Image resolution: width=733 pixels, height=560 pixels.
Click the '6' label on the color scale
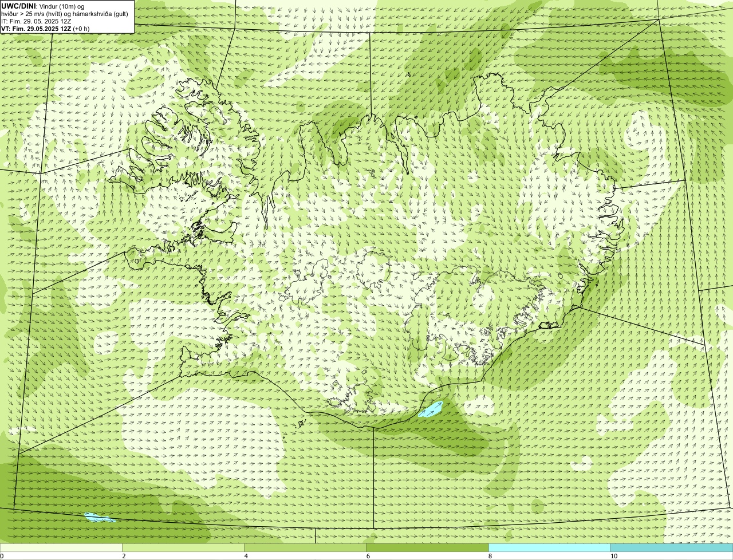pyautogui.click(x=368, y=556)
